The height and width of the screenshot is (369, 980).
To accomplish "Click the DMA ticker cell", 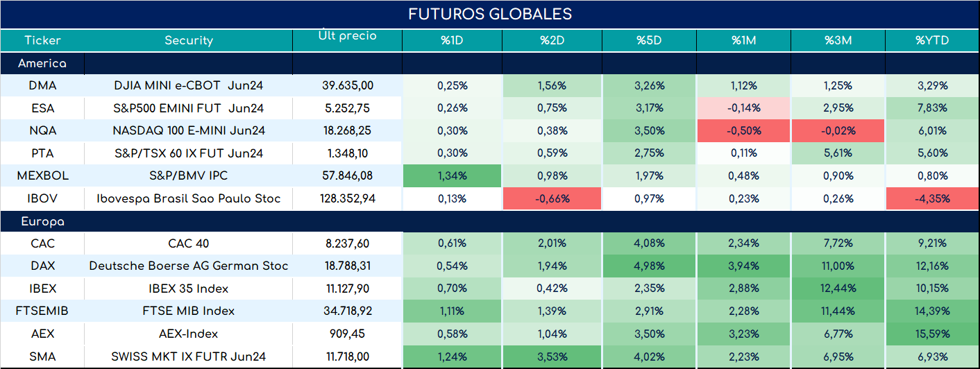I will point(42,85).
